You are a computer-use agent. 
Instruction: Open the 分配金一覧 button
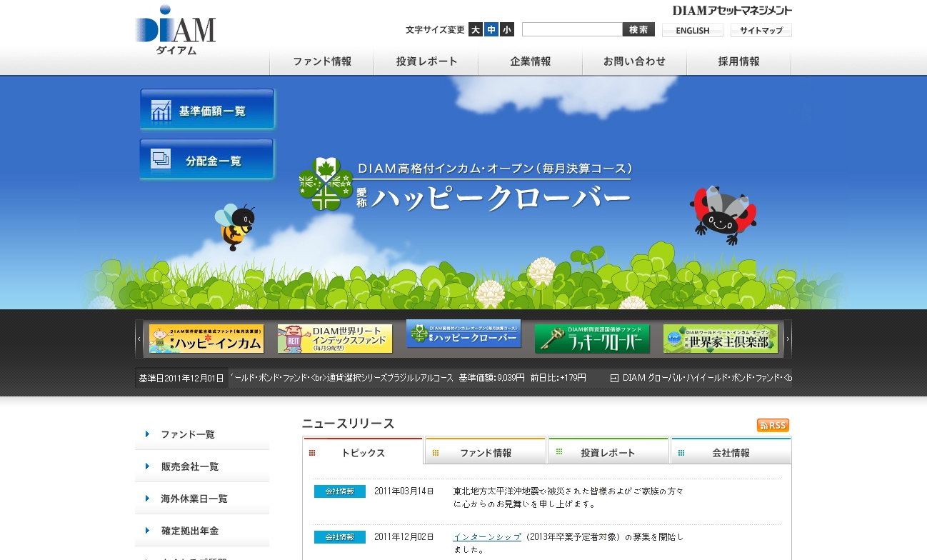[x=207, y=159]
